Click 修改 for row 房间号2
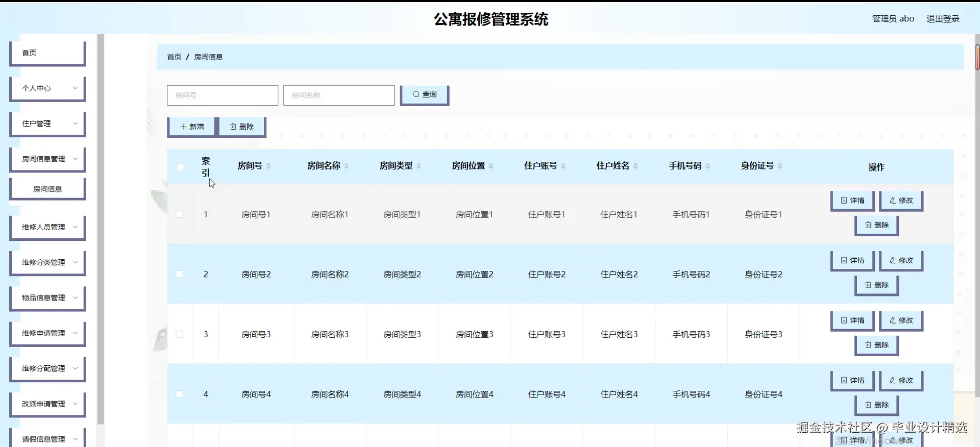 click(x=901, y=260)
